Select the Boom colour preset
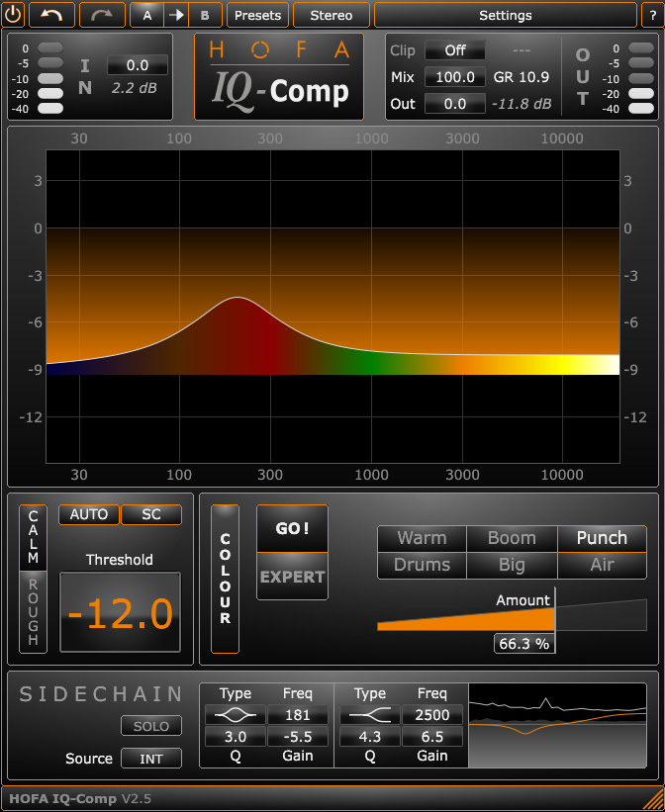 512,539
